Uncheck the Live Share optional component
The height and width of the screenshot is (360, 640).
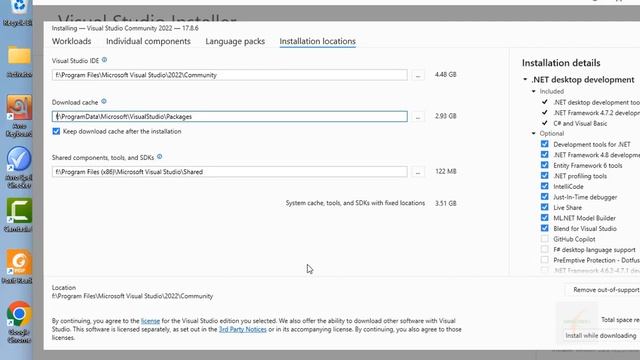pos(544,207)
